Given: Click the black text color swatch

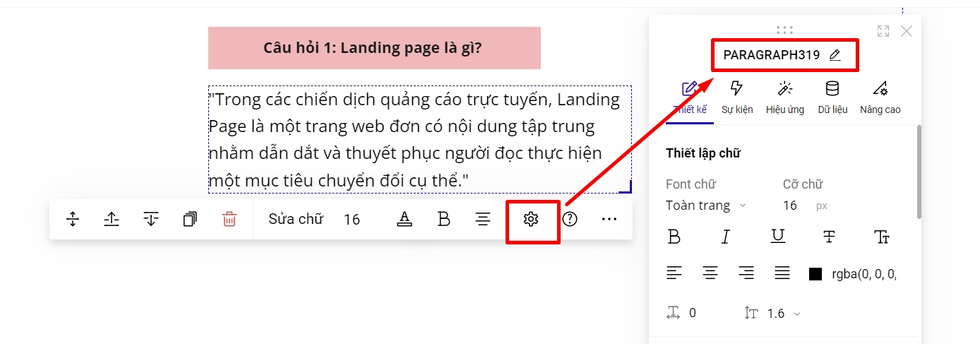Looking at the screenshot, I should coord(815,274).
